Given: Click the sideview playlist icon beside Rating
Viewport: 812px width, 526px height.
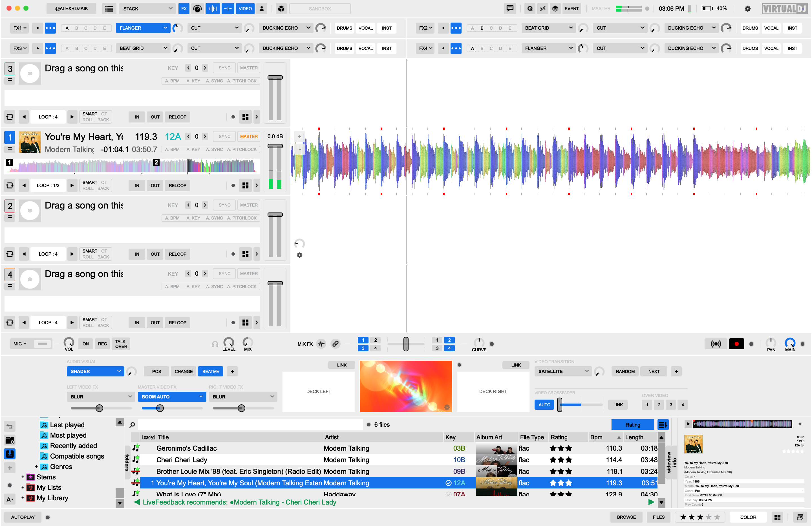Looking at the screenshot, I should pyautogui.click(x=663, y=425).
